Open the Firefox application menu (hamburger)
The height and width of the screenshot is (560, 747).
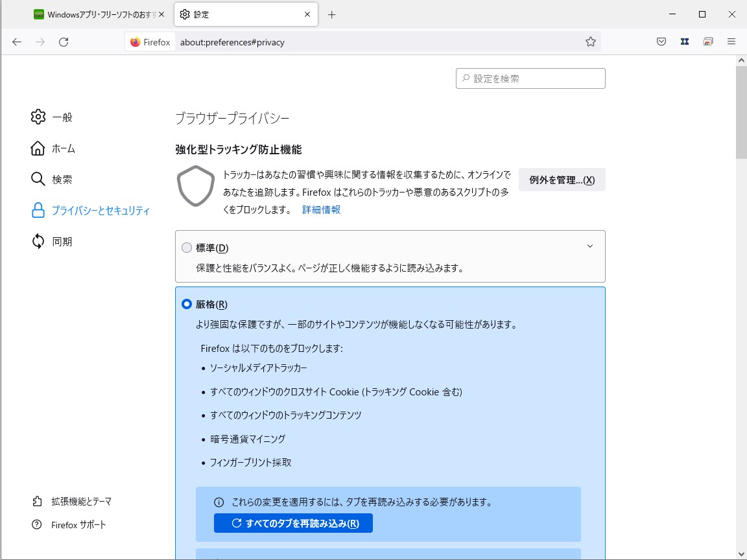tap(731, 41)
